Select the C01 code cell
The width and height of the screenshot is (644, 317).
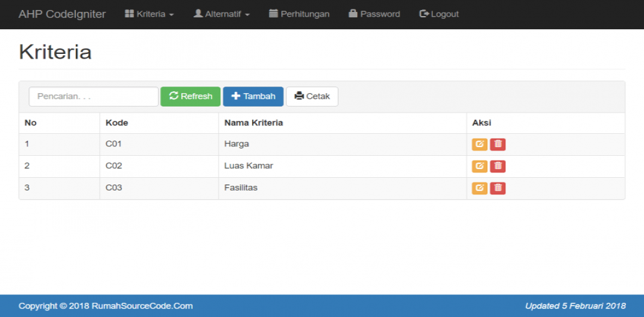pyautogui.click(x=113, y=144)
